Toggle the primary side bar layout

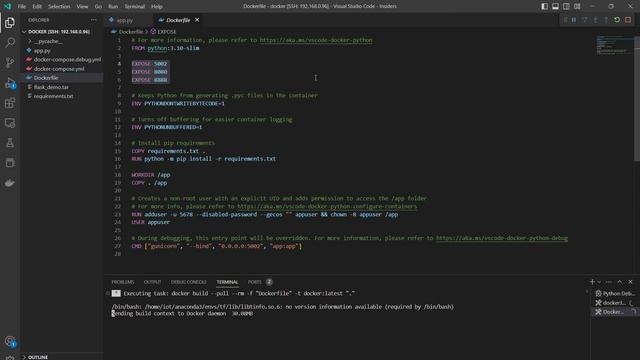click(544, 6)
